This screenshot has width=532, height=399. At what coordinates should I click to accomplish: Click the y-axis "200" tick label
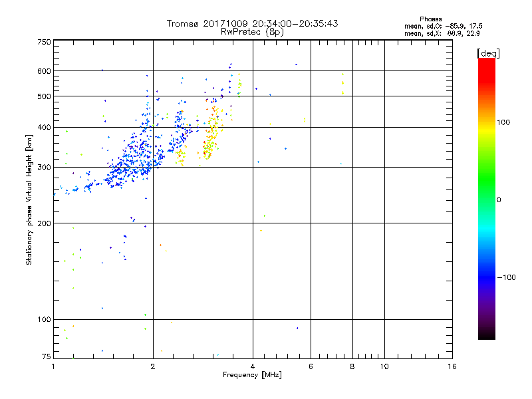point(44,223)
